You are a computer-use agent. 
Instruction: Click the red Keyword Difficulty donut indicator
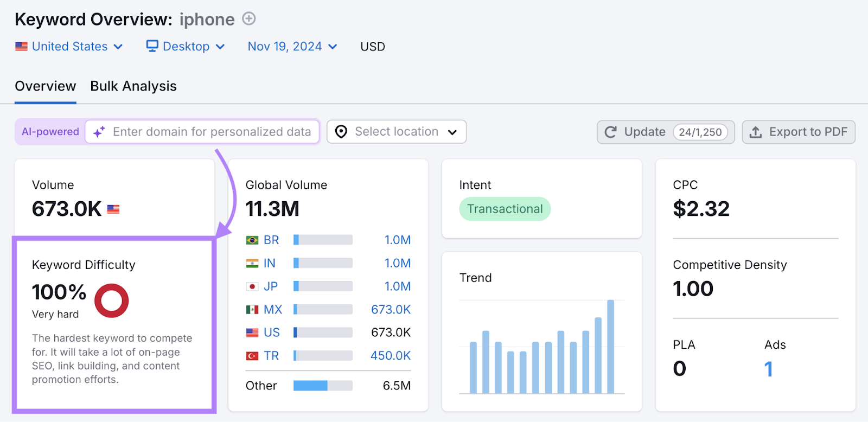tap(112, 300)
